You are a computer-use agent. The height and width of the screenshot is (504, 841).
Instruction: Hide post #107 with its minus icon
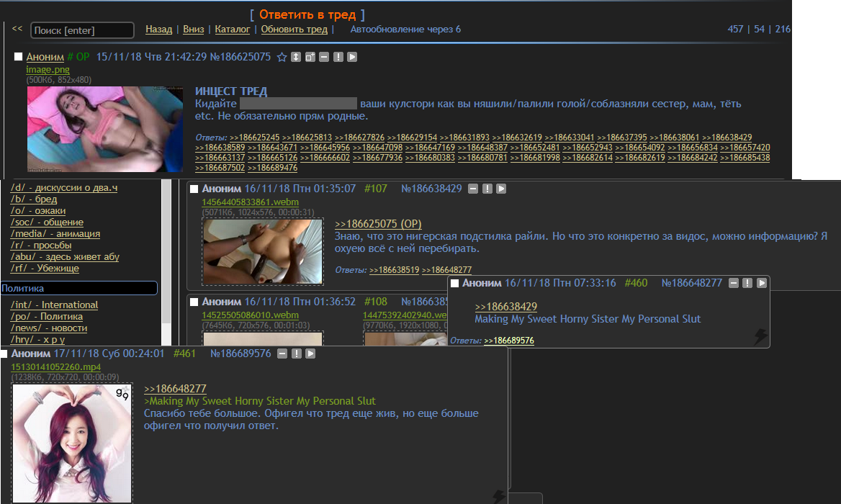point(473,189)
